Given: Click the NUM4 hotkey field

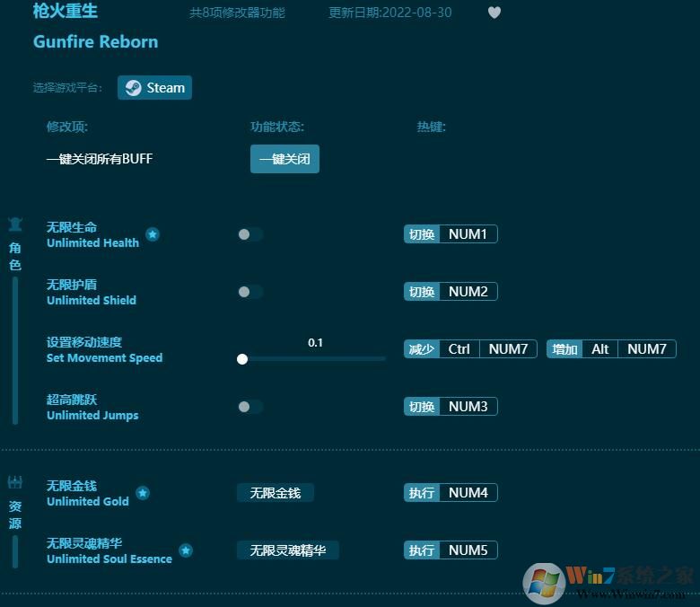Looking at the screenshot, I should (468, 493).
